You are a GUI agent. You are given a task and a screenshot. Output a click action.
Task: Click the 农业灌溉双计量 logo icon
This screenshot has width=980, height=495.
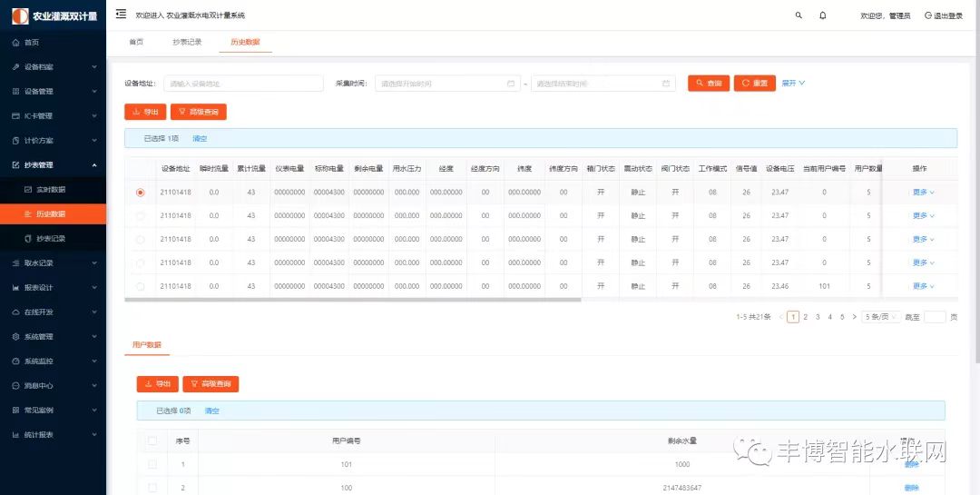coord(19,15)
